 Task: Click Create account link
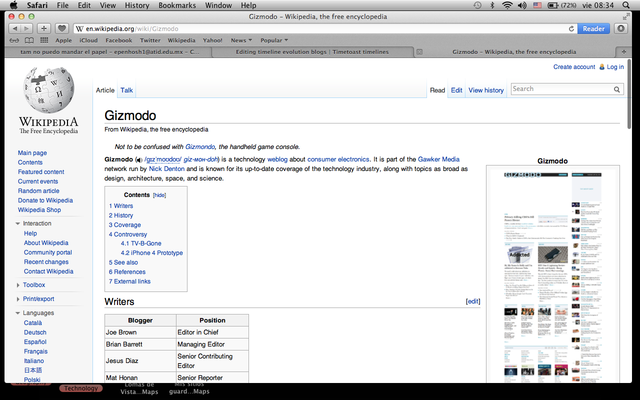click(574, 67)
